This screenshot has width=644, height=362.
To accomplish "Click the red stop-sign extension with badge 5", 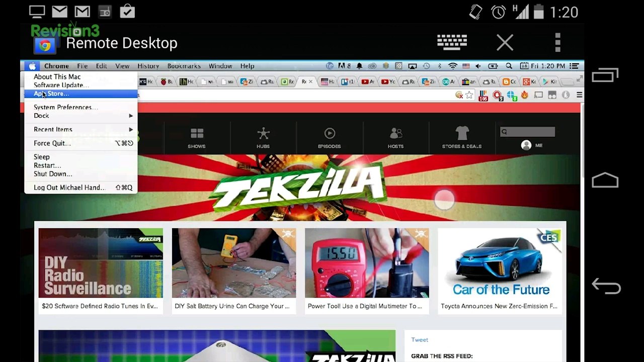I will 498,95.
